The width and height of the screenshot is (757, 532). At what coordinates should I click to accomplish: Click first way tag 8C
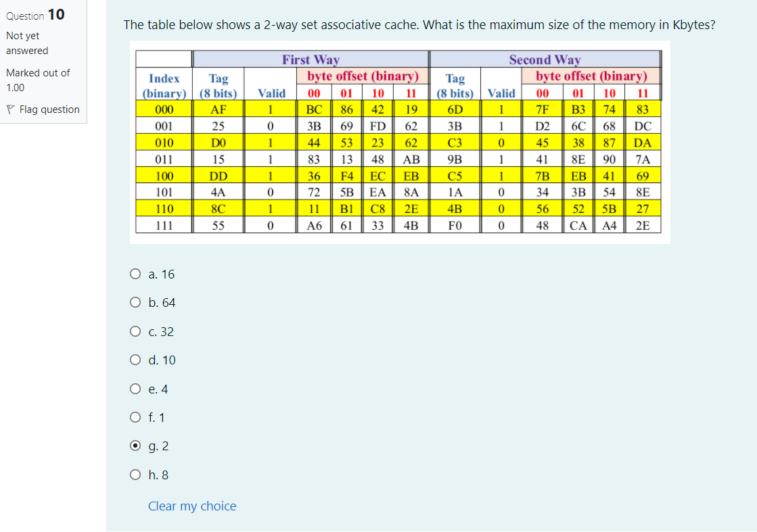click(x=219, y=209)
